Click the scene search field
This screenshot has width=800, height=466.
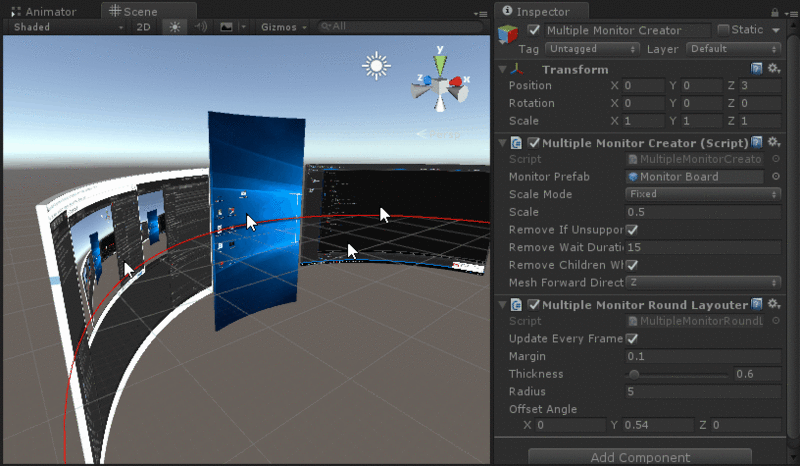pos(400,27)
